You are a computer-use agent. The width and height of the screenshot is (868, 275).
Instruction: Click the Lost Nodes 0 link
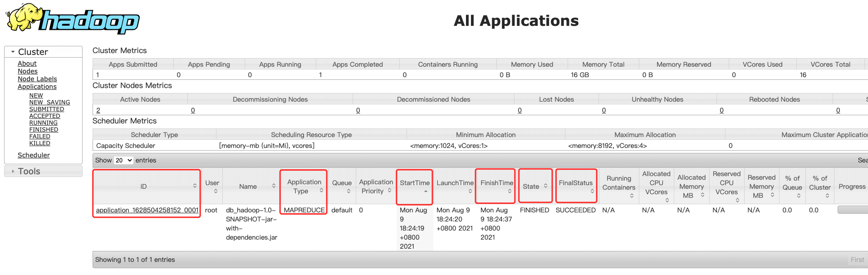[x=520, y=110]
